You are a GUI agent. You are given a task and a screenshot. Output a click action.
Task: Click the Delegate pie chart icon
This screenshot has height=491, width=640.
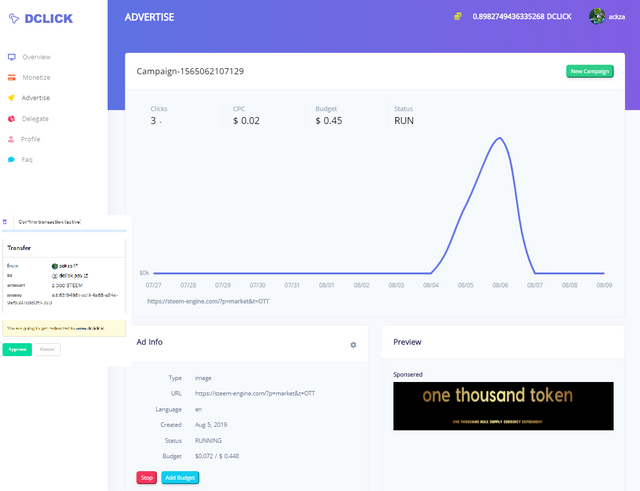click(x=11, y=119)
